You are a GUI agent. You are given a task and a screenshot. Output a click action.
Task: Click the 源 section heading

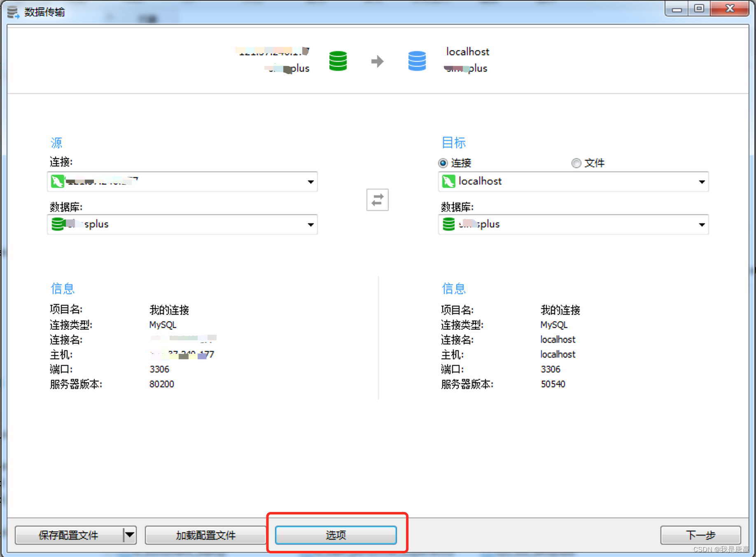[56, 143]
